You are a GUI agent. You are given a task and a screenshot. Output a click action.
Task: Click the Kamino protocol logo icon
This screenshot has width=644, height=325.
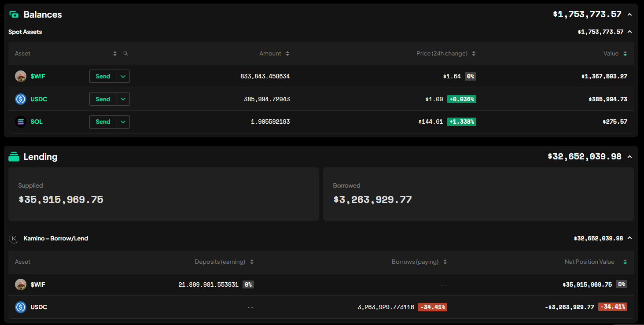(x=14, y=239)
